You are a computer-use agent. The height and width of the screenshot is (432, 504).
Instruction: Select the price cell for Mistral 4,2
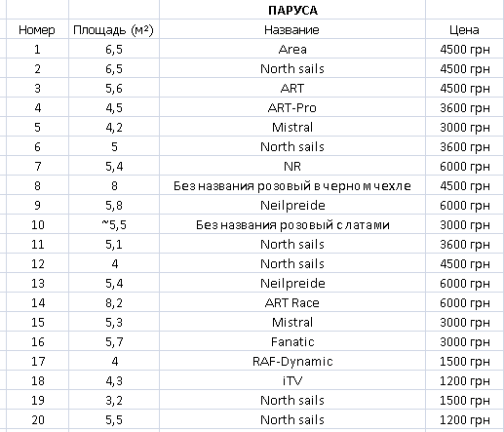pos(464,127)
